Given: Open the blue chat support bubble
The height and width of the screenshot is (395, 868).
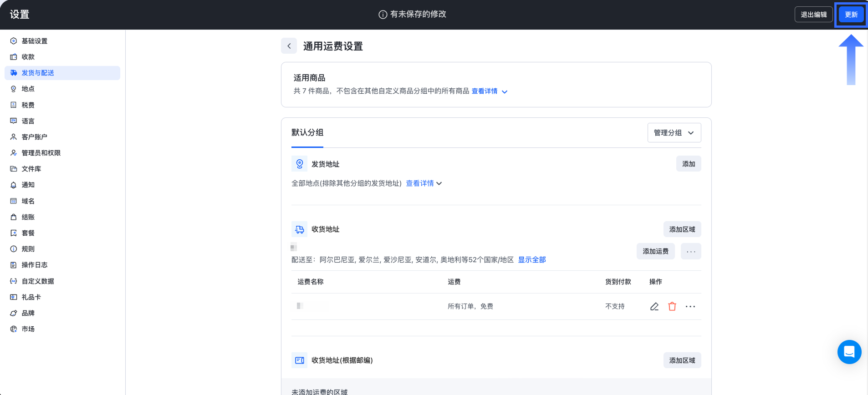Looking at the screenshot, I should click(x=849, y=352).
